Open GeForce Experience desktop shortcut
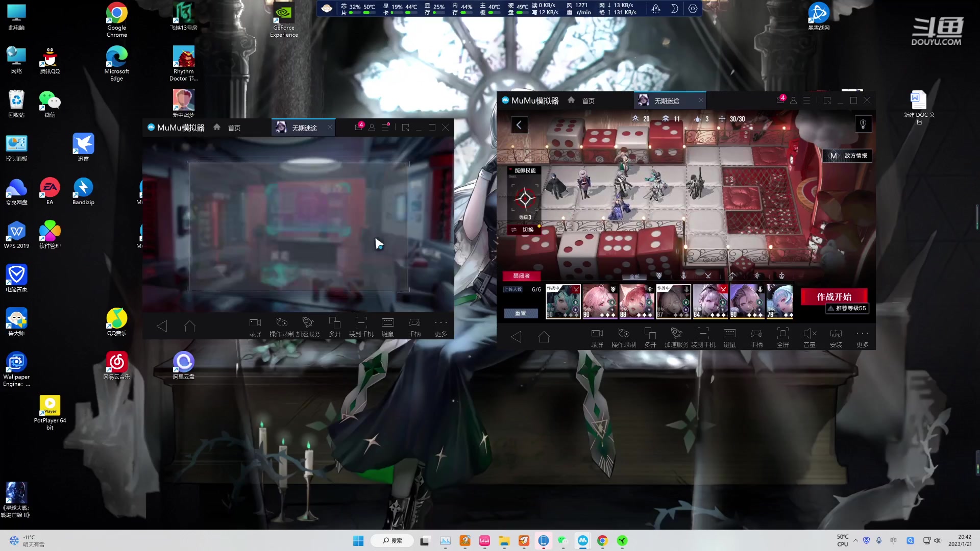This screenshot has height=551, width=980. (284, 20)
